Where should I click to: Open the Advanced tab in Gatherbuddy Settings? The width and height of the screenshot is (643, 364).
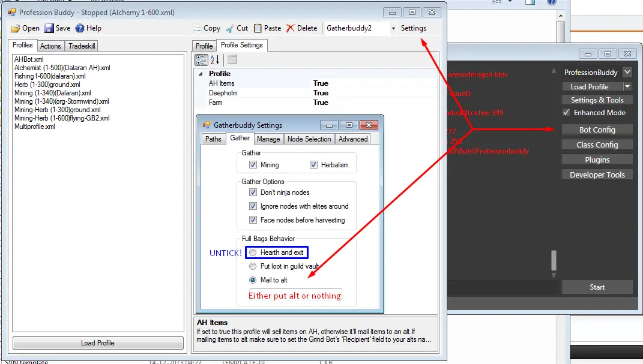[353, 139]
